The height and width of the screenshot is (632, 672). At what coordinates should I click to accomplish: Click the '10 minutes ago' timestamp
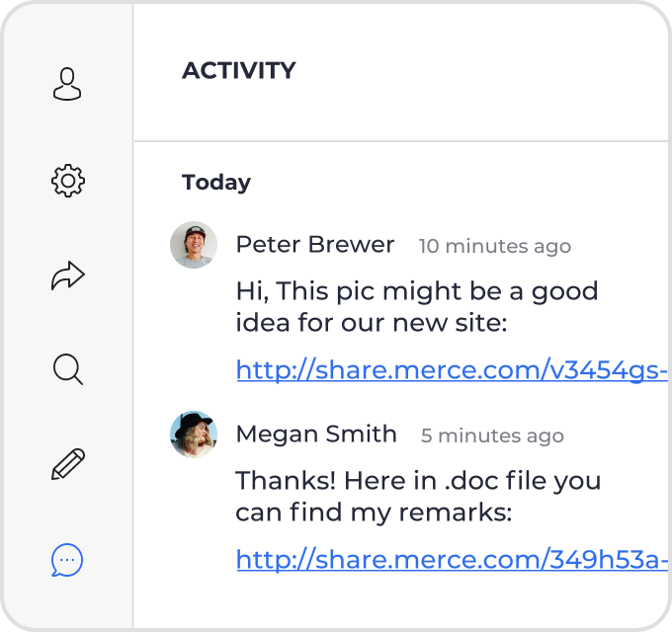[x=495, y=246]
